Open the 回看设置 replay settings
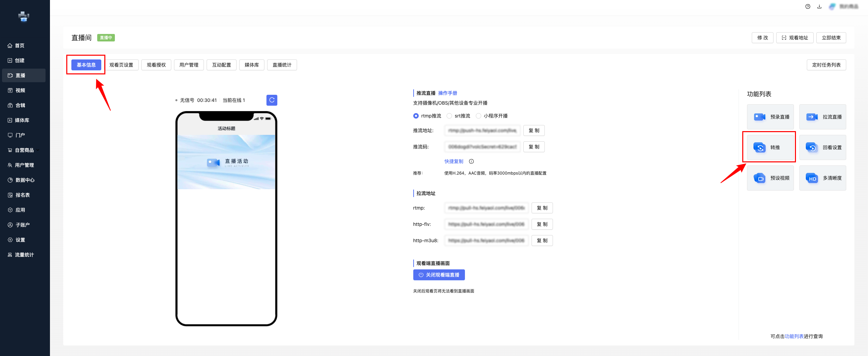This screenshot has width=868, height=356. (822, 147)
